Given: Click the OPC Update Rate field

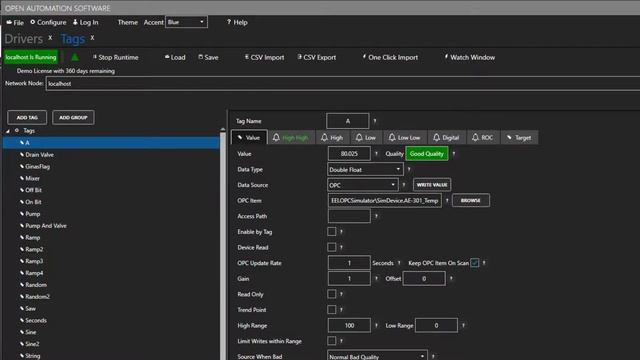Looking at the screenshot, I should click(x=349, y=263).
